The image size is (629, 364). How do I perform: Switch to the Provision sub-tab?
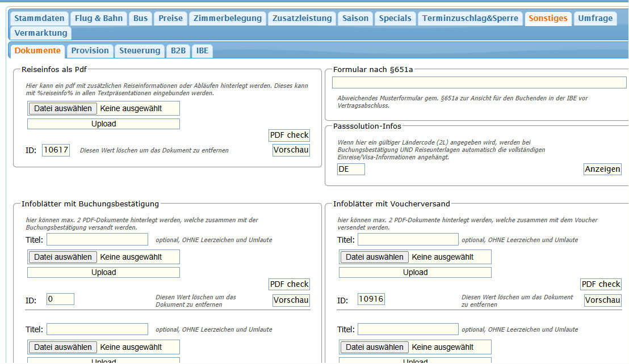(90, 50)
